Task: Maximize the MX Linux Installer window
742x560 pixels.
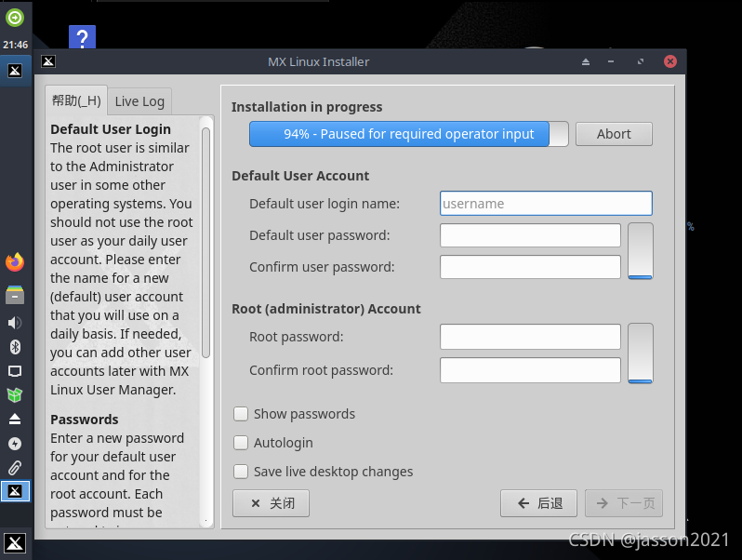Action: [641, 61]
